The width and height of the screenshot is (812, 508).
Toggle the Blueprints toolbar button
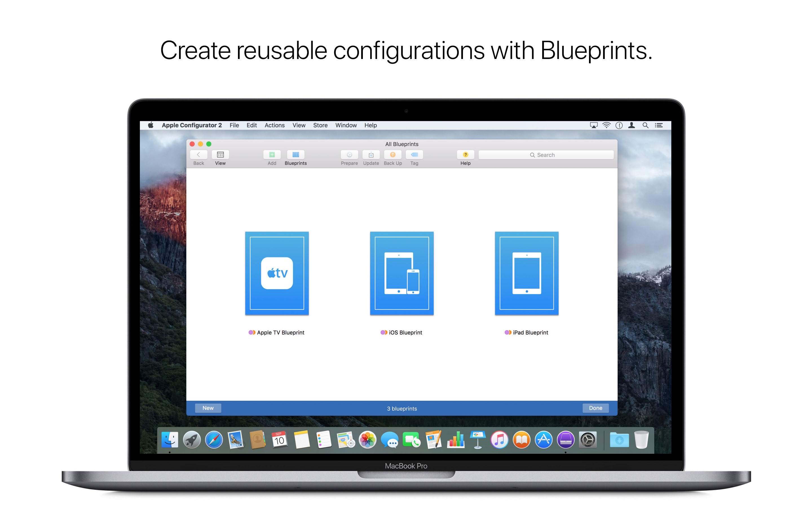295,155
